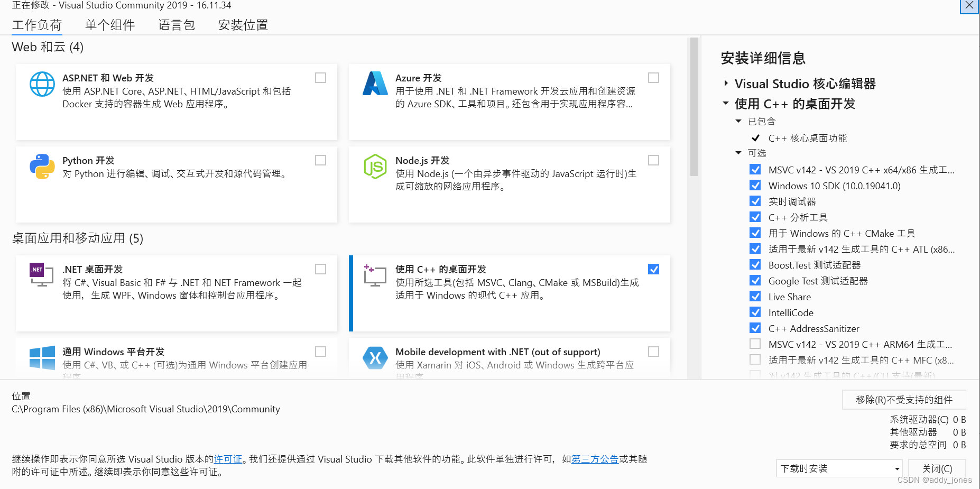Click the '要求的总空间' size label
The image size is (980, 489).
(918, 445)
